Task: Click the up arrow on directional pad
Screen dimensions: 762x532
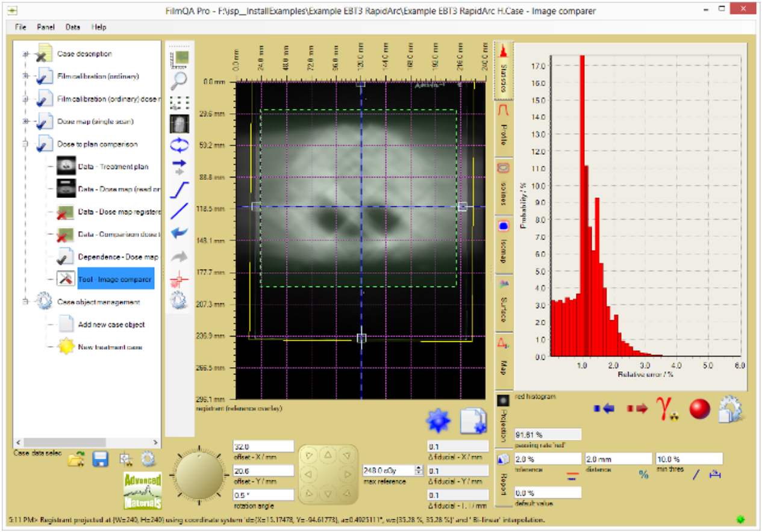Action: [x=327, y=456]
